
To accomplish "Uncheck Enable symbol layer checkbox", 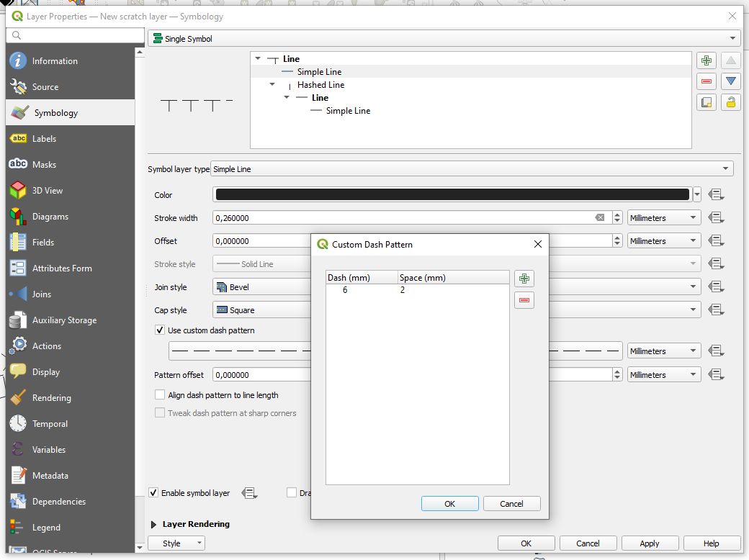I will [153, 493].
